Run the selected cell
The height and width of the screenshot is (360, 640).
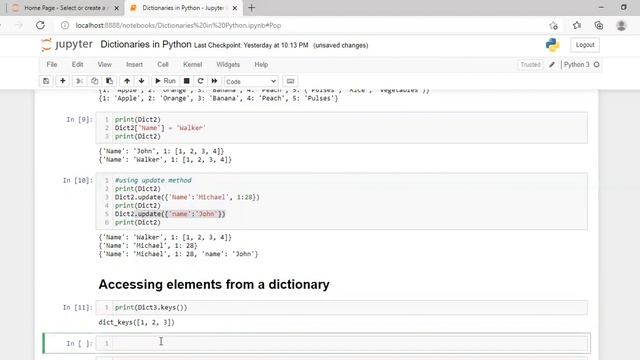165,81
